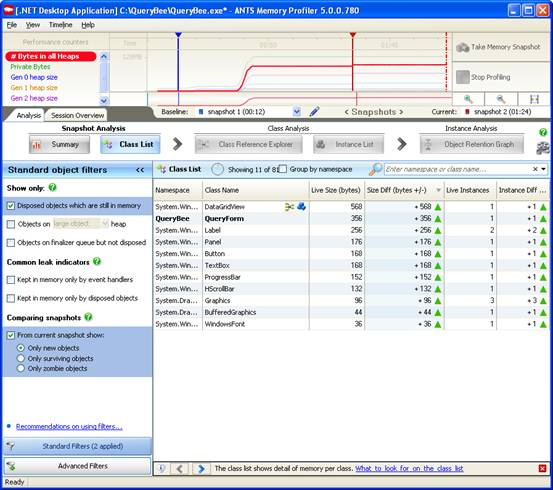Click the green help icon beside Show only

coord(53,187)
